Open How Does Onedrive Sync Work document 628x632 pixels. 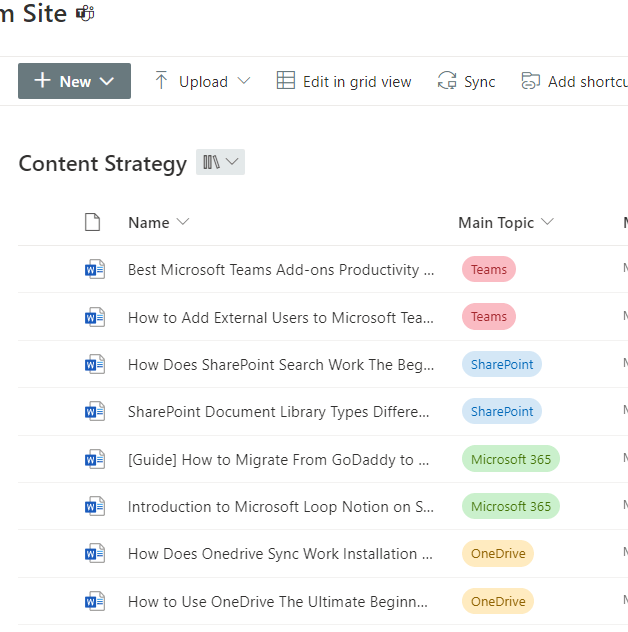(280, 554)
